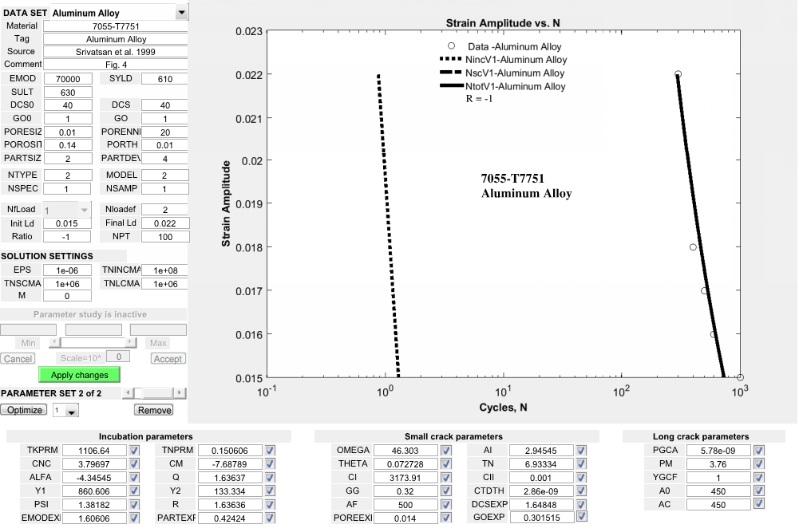Click the EMOD value field
The height and width of the screenshot is (532, 799).
67,79
